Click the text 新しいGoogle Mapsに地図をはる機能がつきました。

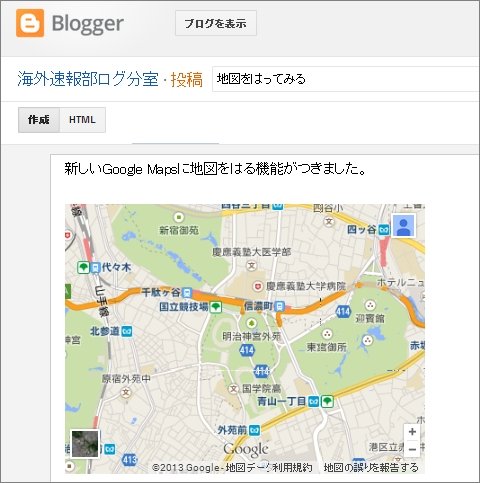coord(215,169)
